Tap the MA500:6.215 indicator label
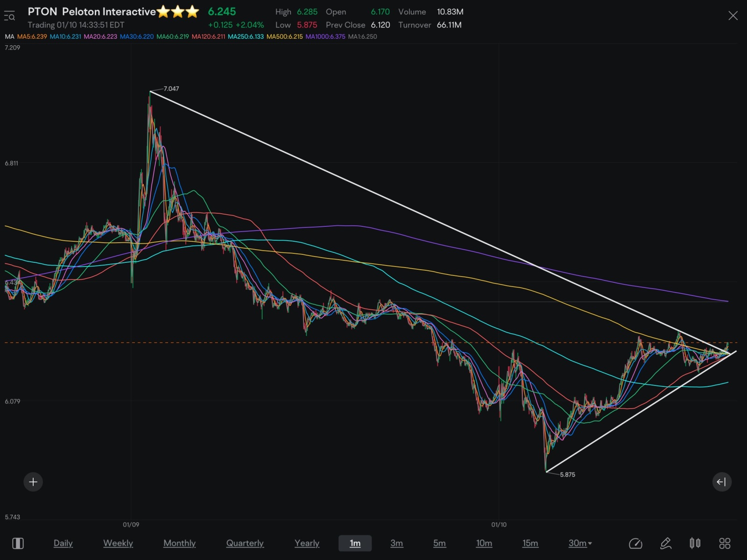747x560 pixels. [284, 36]
